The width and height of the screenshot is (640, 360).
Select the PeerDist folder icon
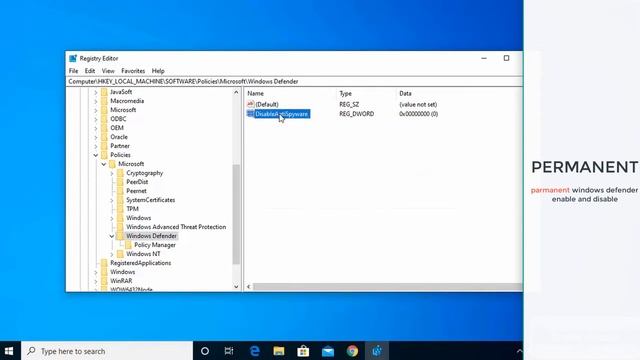(120, 182)
